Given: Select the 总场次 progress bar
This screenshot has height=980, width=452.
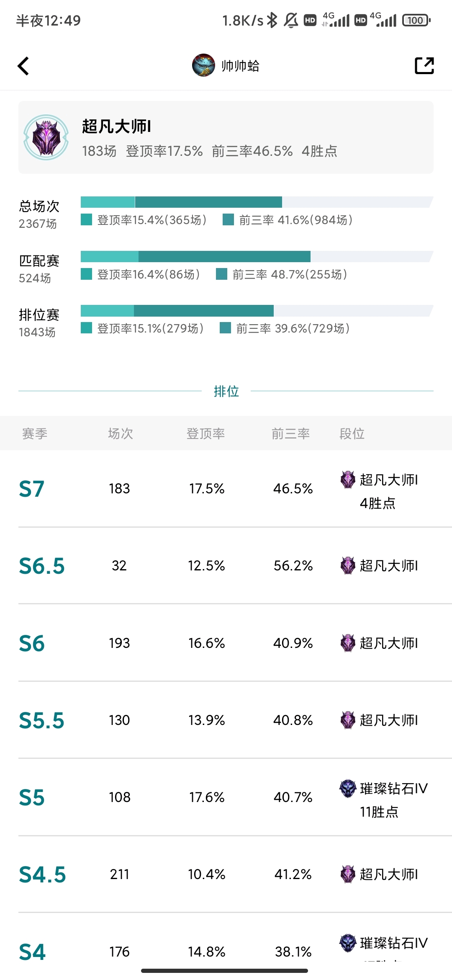Looking at the screenshot, I should (x=257, y=202).
